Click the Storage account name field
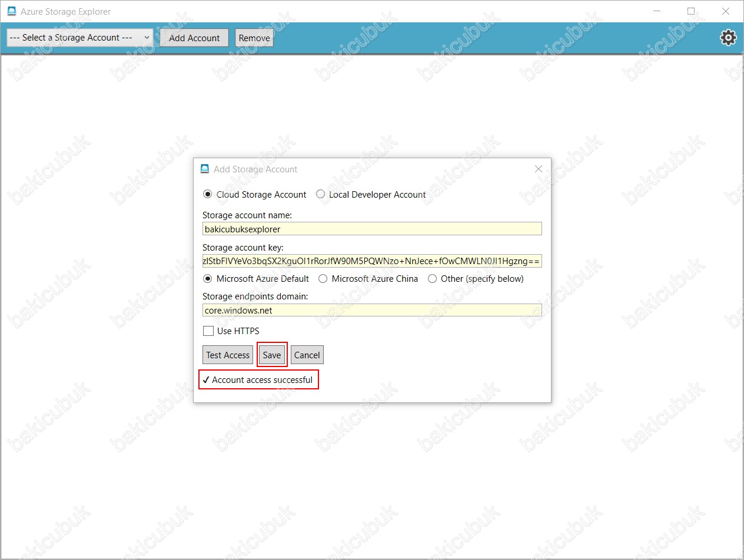The image size is (744, 560). [x=372, y=229]
